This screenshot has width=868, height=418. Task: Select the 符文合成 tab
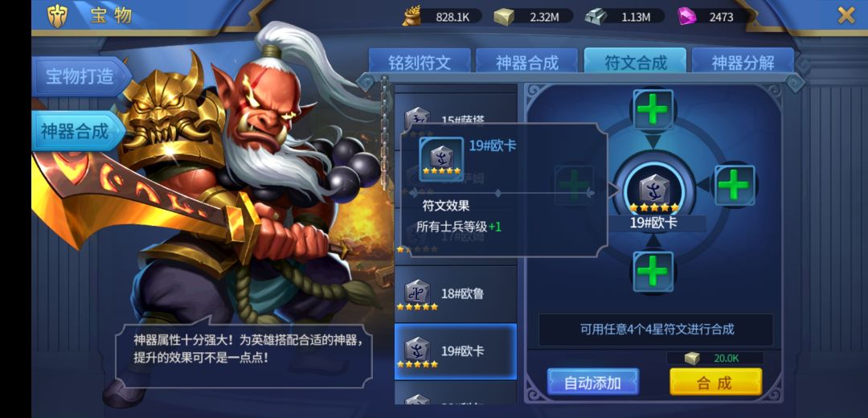(x=636, y=61)
